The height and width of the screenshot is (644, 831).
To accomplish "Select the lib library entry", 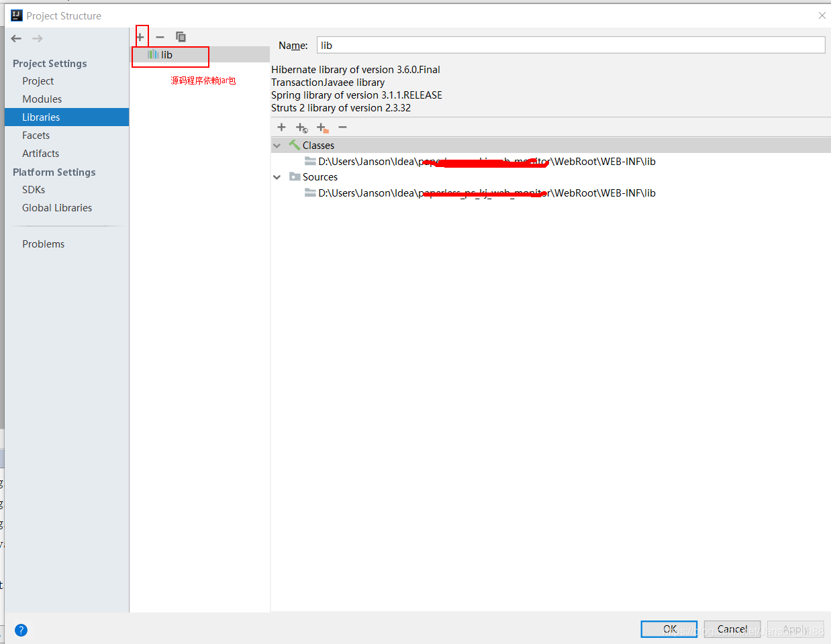I will 200,55.
